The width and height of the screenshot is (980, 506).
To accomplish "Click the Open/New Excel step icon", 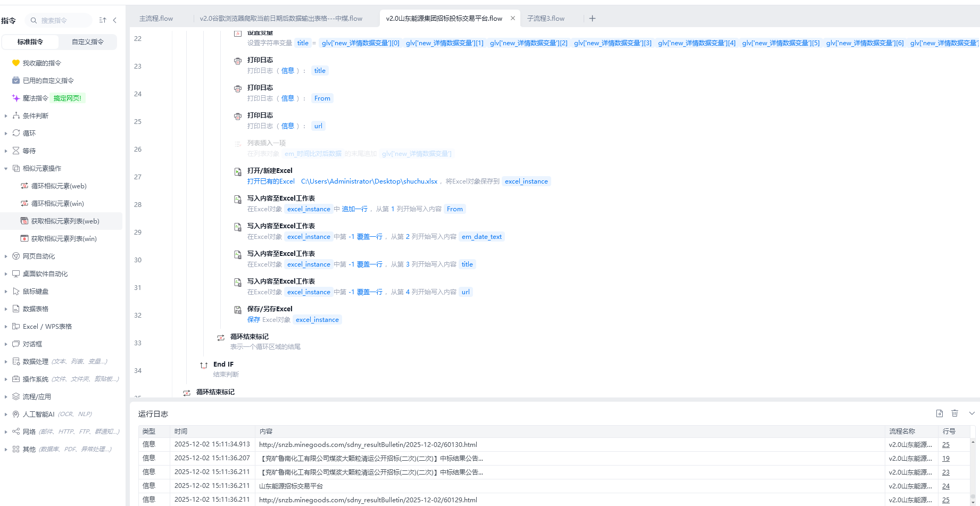I will click(238, 171).
